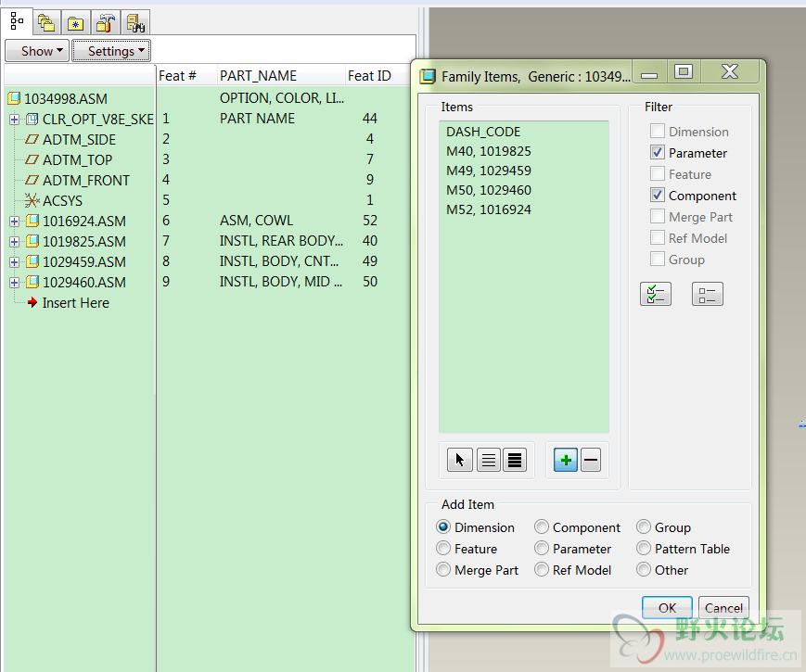The height and width of the screenshot is (672, 806).
Task: Select the Other radio button
Action: coord(644,570)
